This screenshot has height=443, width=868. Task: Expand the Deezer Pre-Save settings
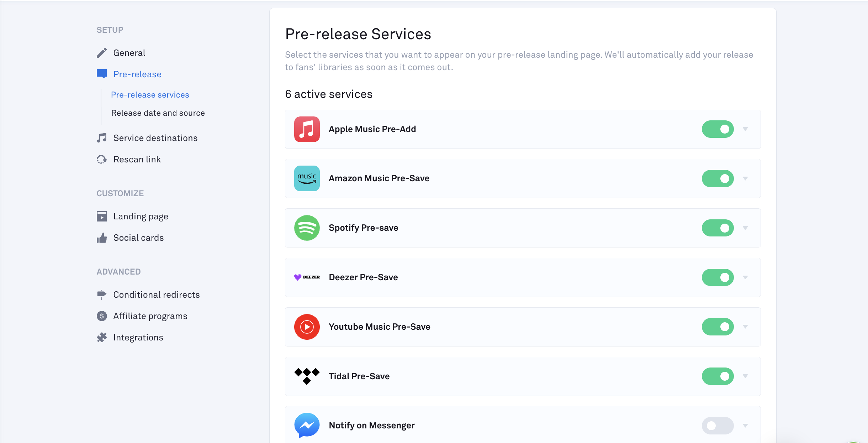click(745, 277)
